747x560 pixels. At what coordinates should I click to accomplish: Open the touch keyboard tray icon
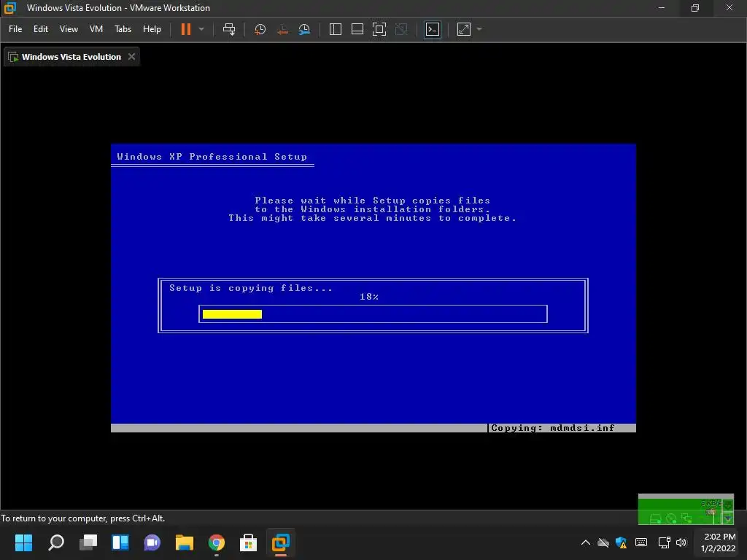click(641, 542)
